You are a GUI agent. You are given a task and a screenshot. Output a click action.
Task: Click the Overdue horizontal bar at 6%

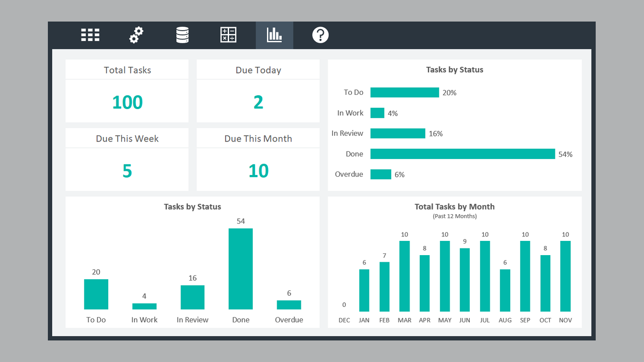381,175
